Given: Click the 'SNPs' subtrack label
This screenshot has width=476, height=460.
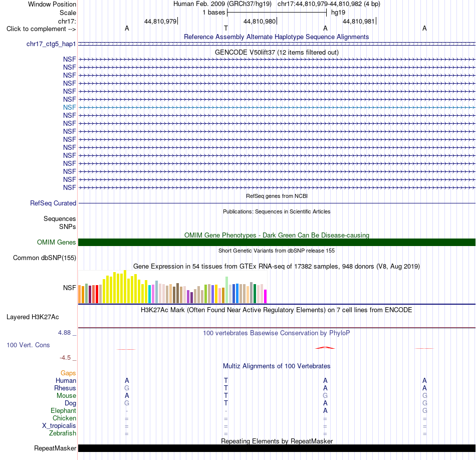Looking at the screenshot, I should click(68, 227).
